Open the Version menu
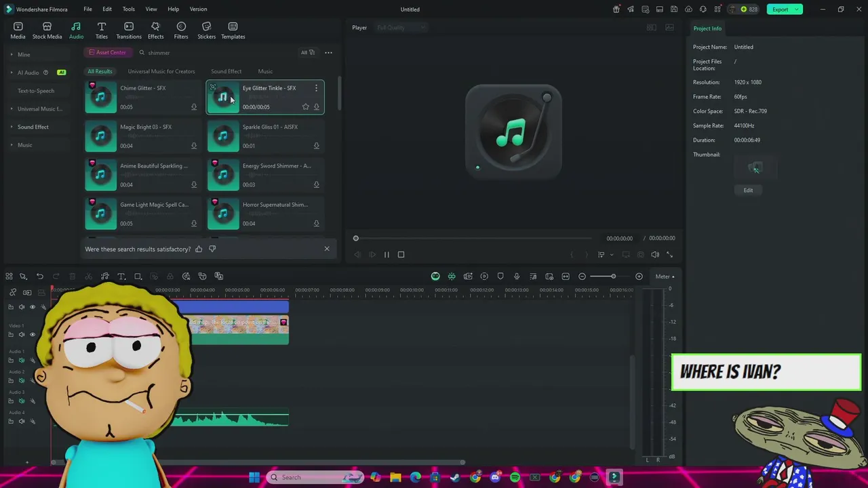The height and width of the screenshot is (488, 868). tap(198, 9)
